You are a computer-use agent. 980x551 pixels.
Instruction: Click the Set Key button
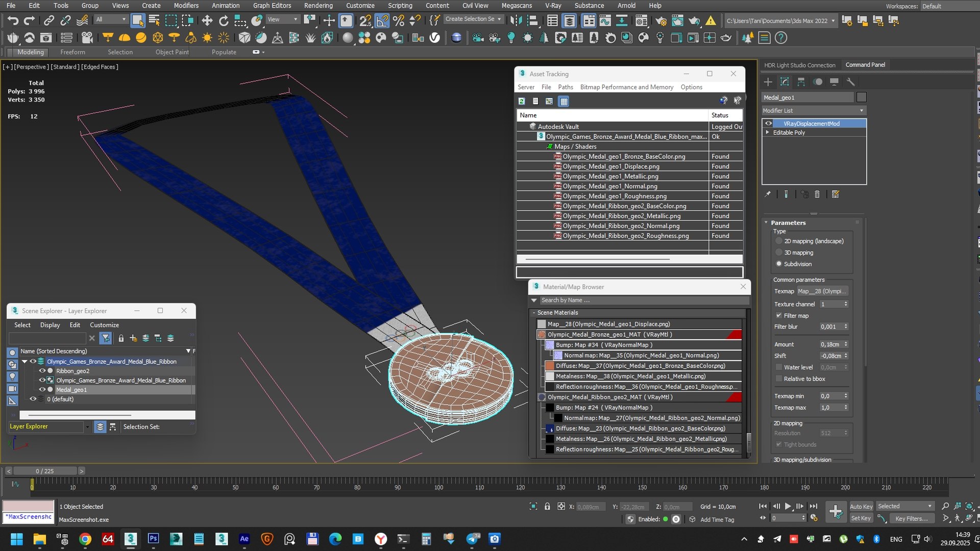[x=861, y=518]
